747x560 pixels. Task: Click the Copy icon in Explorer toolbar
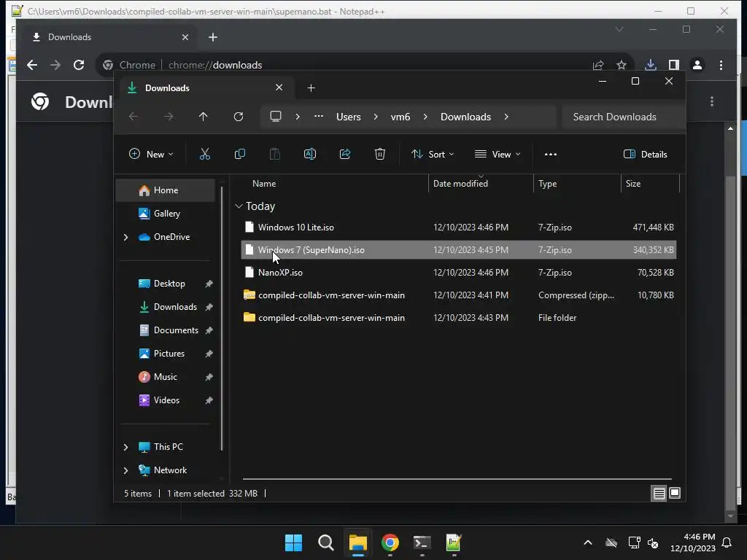239,154
